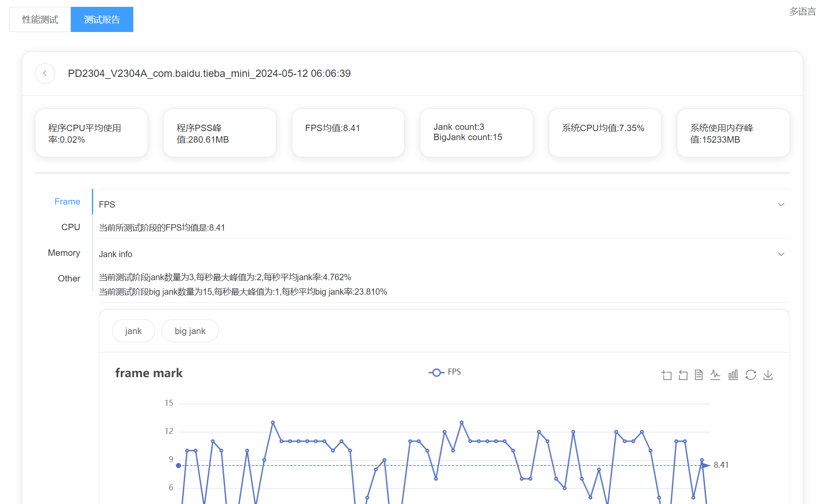
Task: Collapse the Jank info section chevron
Action: 781,254
